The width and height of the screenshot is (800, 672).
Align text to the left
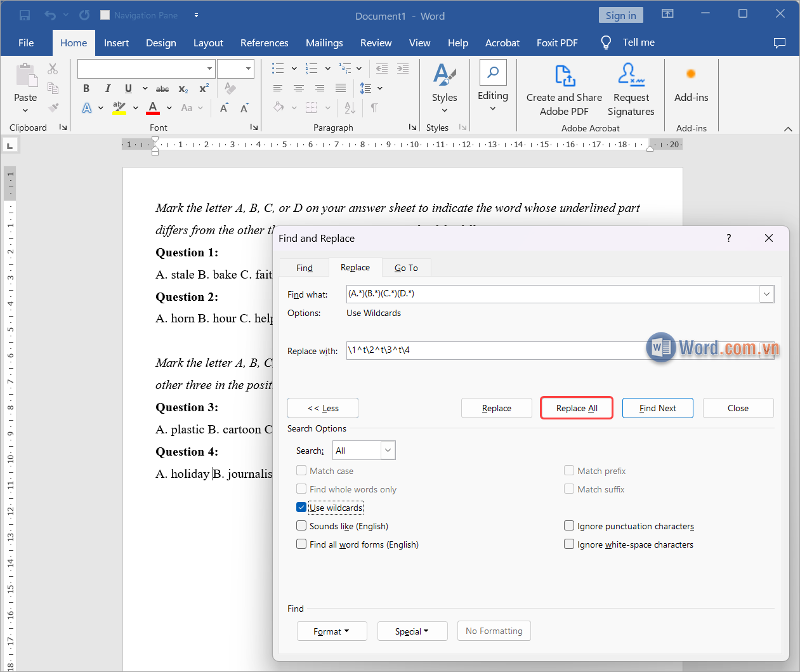tap(278, 88)
